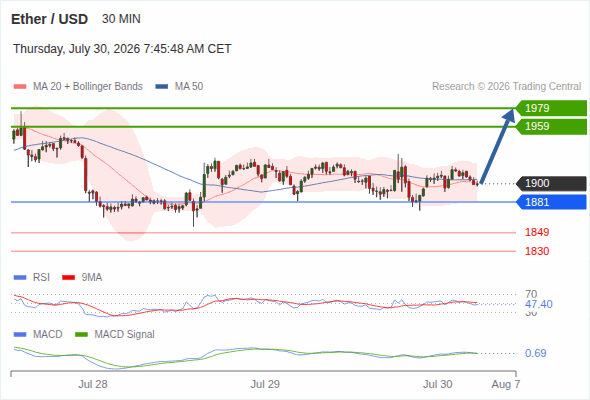Click the 47.40 RSI value label
The width and height of the screenshot is (590, 400).
click(538, 304)
